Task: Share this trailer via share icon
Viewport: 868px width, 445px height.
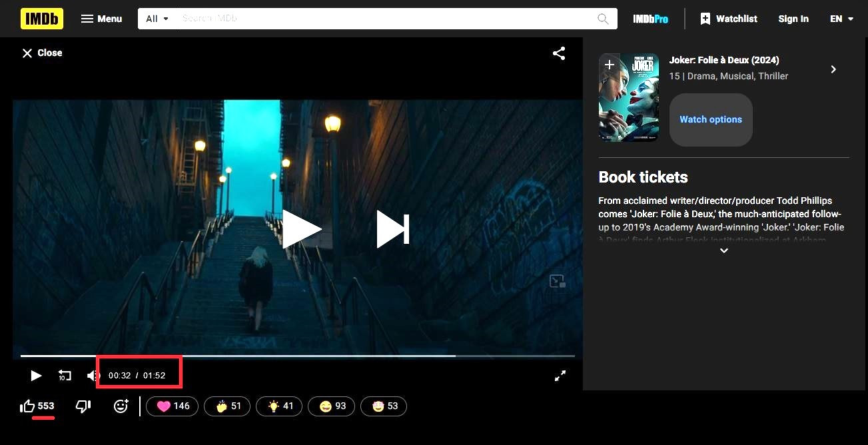Action: [x=559, y=53]
